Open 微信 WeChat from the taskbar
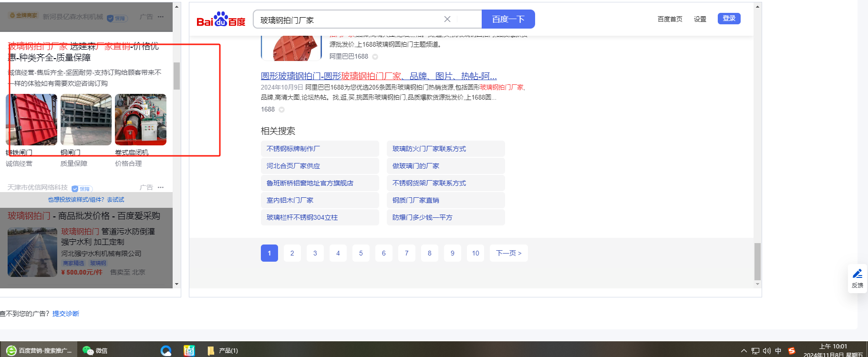The height and width of the screenshot is (357, 868). pos(95,350)
